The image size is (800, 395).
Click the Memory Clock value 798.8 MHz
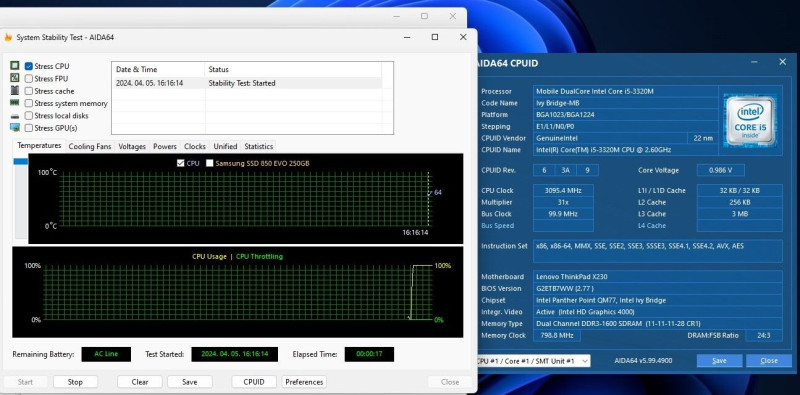556,335
